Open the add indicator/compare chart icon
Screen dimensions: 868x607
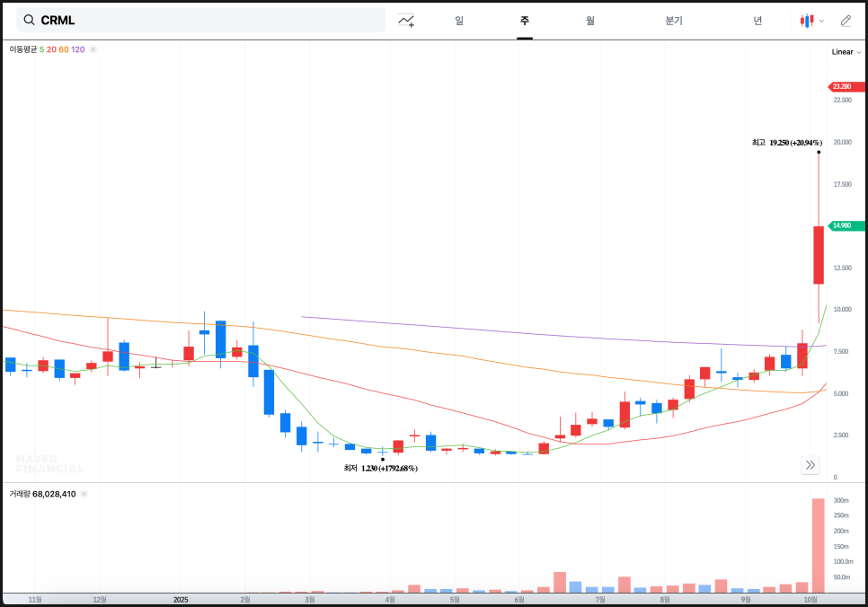pyautogui.click(x=407, y=21)
